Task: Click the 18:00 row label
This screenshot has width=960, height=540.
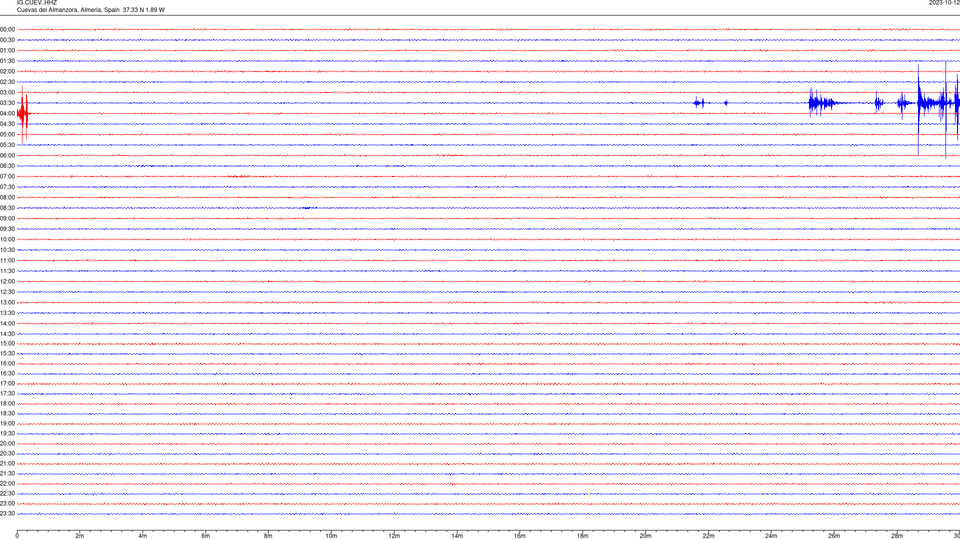Action: tap(7, 403)
